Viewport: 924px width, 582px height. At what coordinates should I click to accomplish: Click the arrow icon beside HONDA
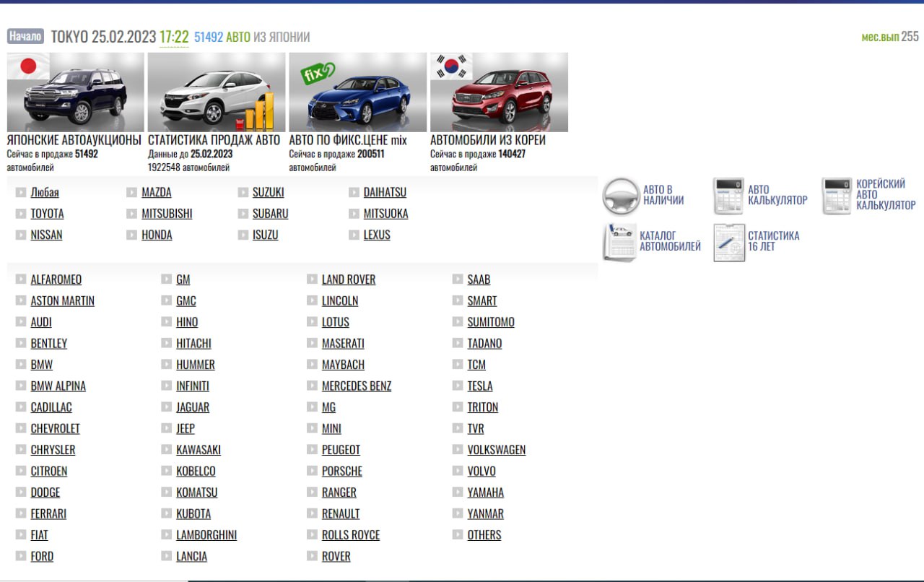click(132, 235)
